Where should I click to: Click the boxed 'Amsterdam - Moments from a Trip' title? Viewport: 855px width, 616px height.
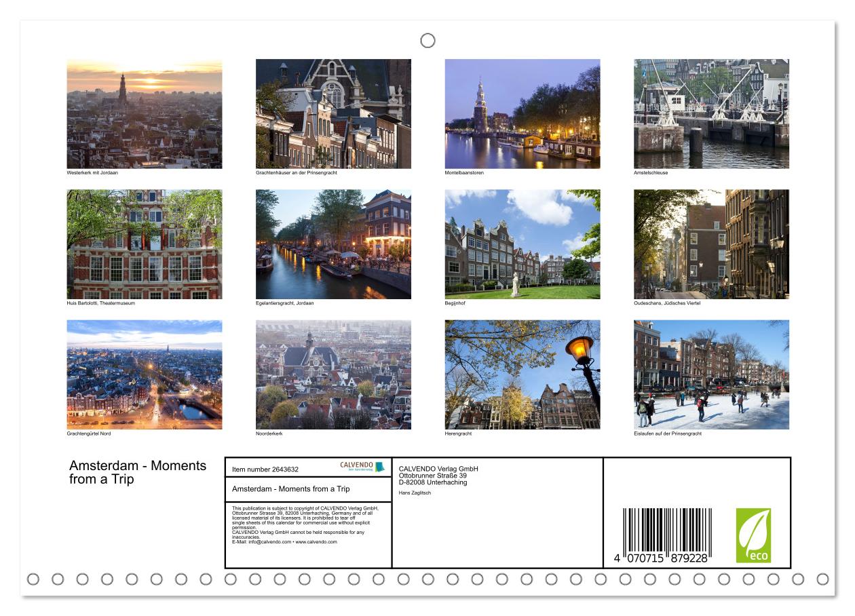(x=291, y=488)
